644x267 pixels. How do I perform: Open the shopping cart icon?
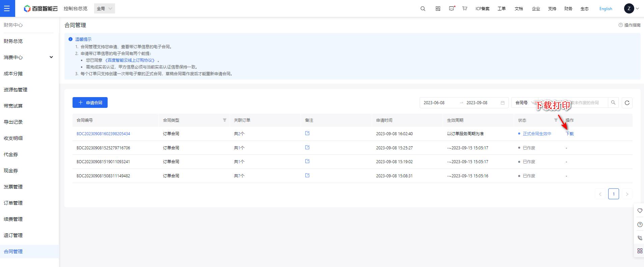pos(465,9)
